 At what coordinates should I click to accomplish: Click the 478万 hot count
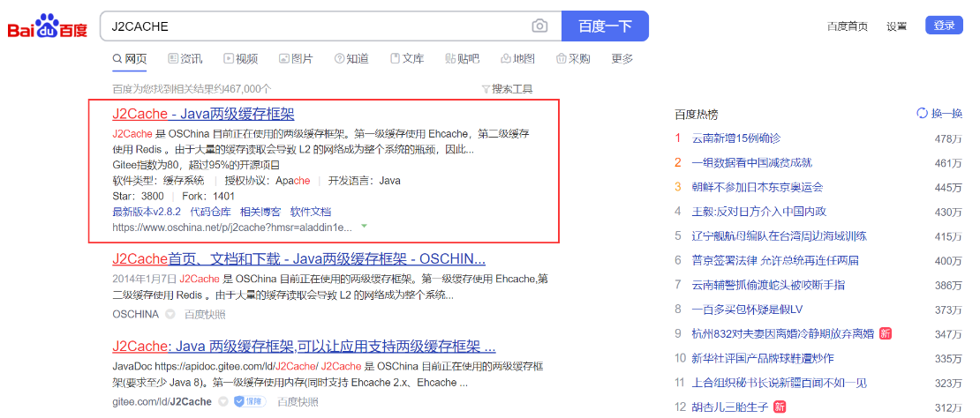[x=948, y=138]
